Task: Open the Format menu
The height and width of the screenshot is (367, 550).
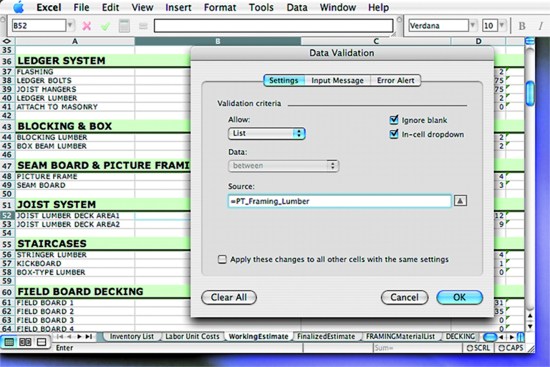Action: (x=220, y=7)
